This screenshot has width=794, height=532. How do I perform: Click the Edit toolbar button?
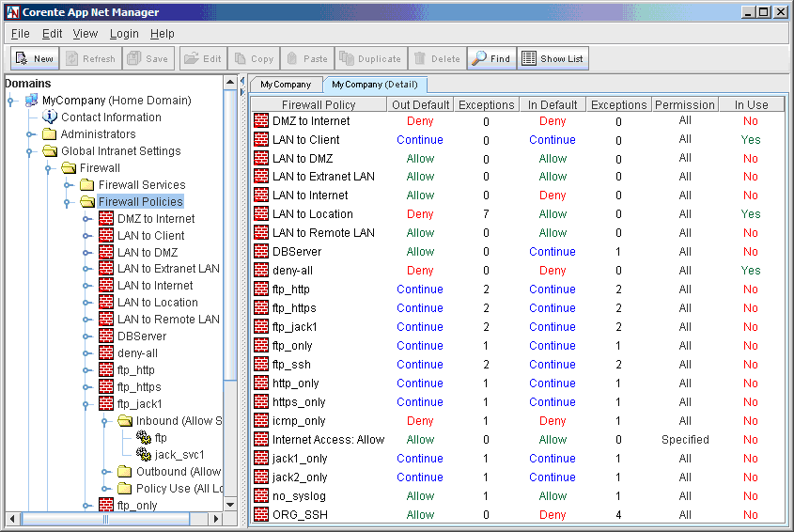pos(203,59)
